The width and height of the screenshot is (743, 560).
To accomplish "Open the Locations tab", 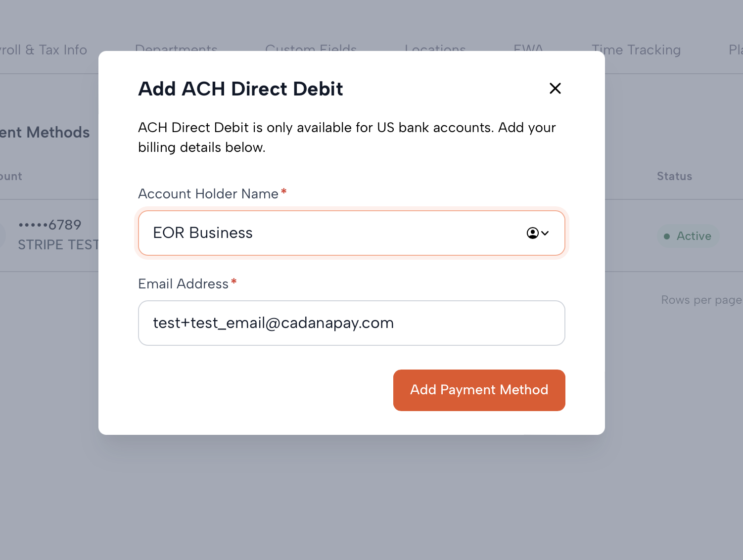I will point(435,48).
